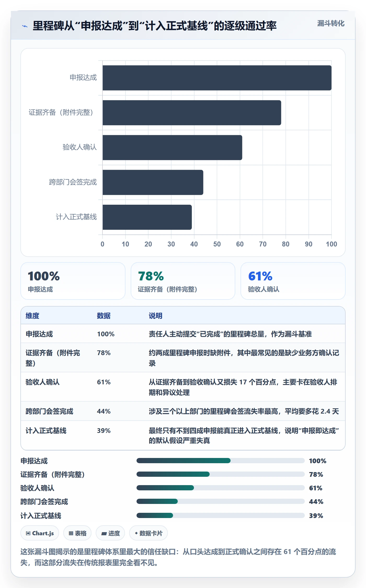366x588 pixels.
Task: Click the 61% table cell
Action: (x=104, y=382)
